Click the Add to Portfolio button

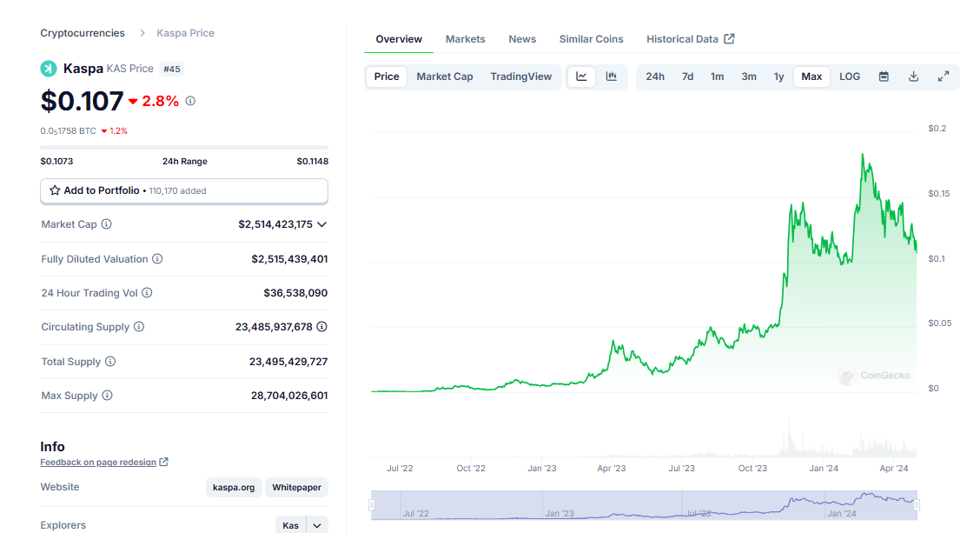184,190
